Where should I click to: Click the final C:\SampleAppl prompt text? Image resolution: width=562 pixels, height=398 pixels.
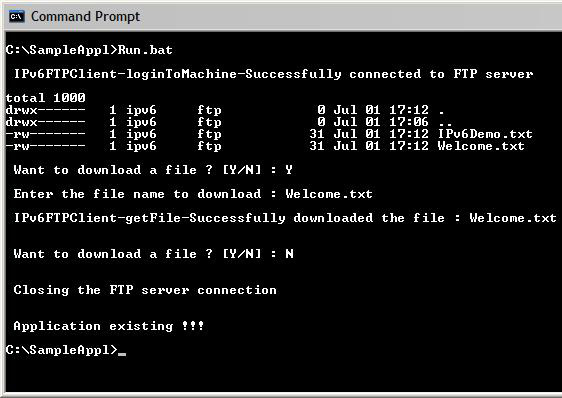click(62, 350)
